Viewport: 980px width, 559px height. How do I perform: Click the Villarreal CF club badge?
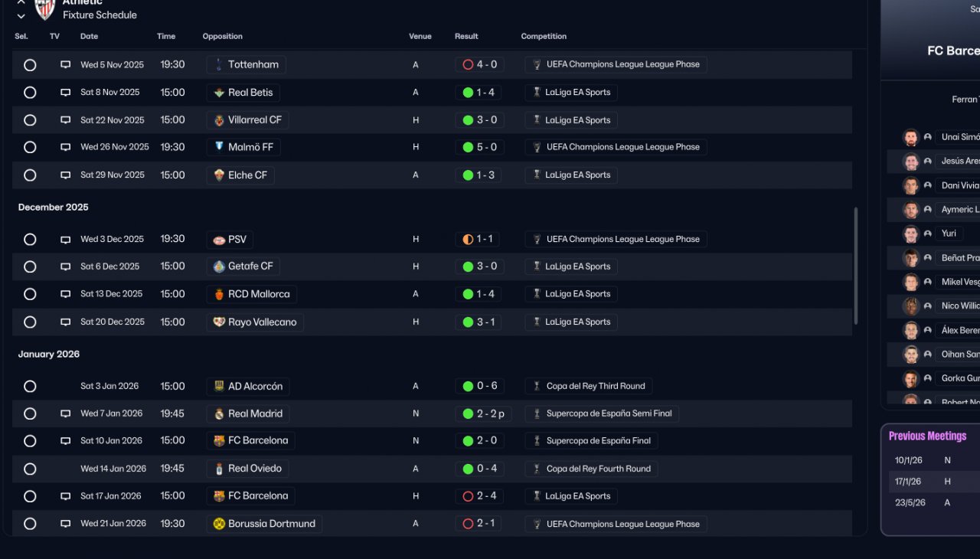click(219, 120)
